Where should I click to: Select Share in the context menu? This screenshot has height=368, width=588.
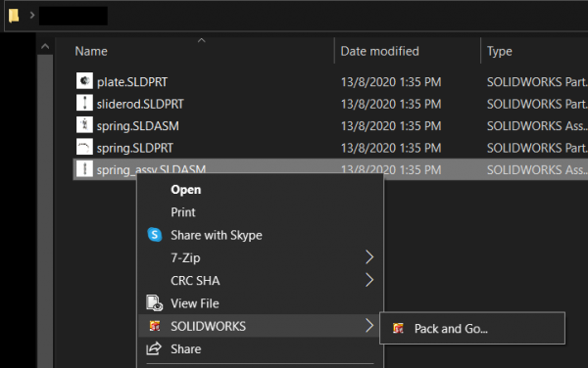(x=261, y=348)
